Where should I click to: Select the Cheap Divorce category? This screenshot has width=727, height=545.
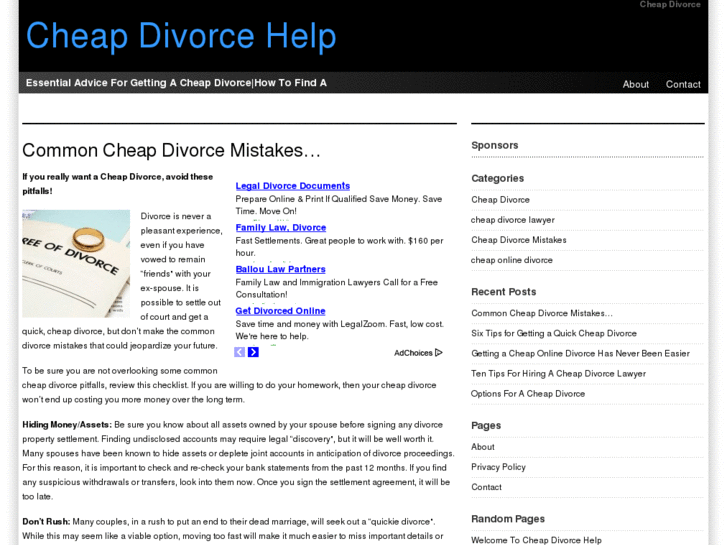click(500, 199)
